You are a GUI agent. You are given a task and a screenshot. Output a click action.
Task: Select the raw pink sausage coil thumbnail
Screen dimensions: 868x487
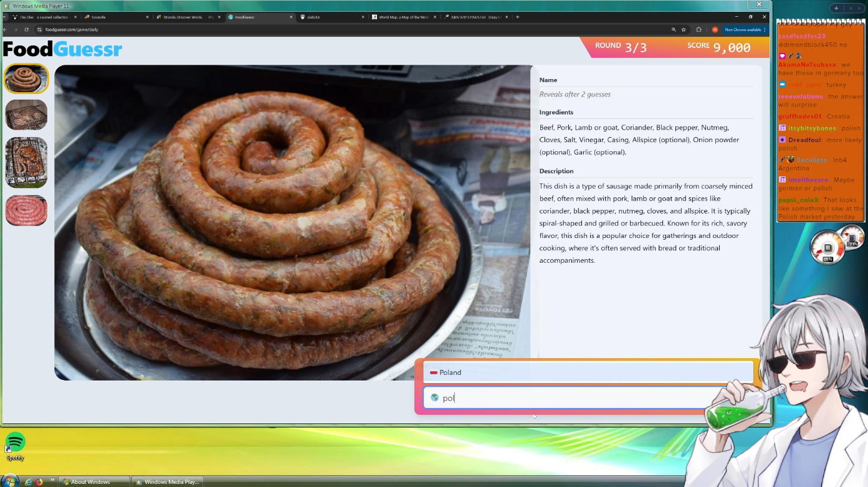[26, 210]
